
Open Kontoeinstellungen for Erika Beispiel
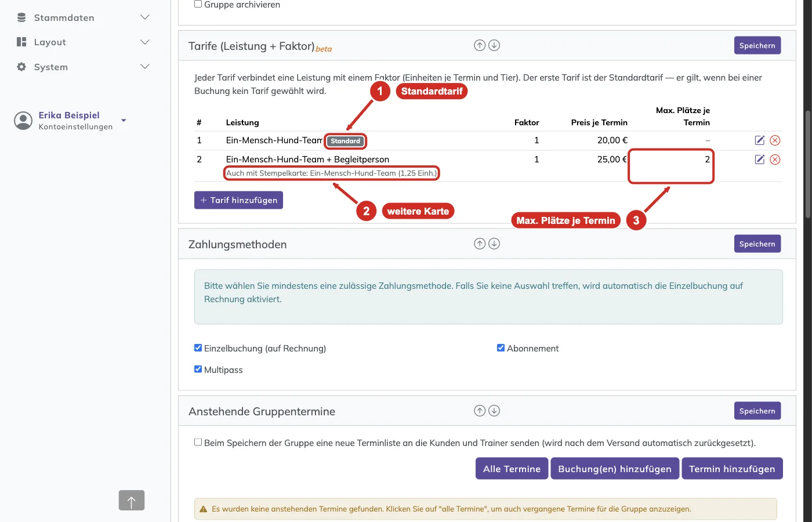pos(76,127)
